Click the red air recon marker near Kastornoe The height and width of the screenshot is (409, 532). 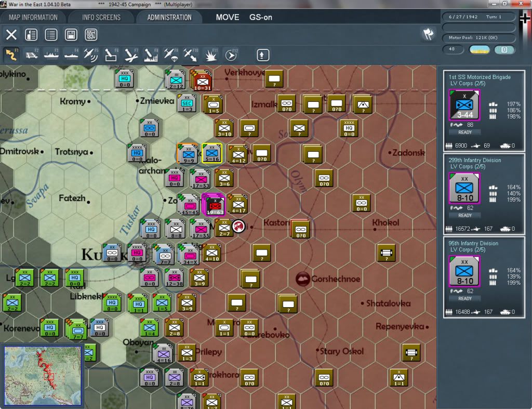(x=239, y=226)
